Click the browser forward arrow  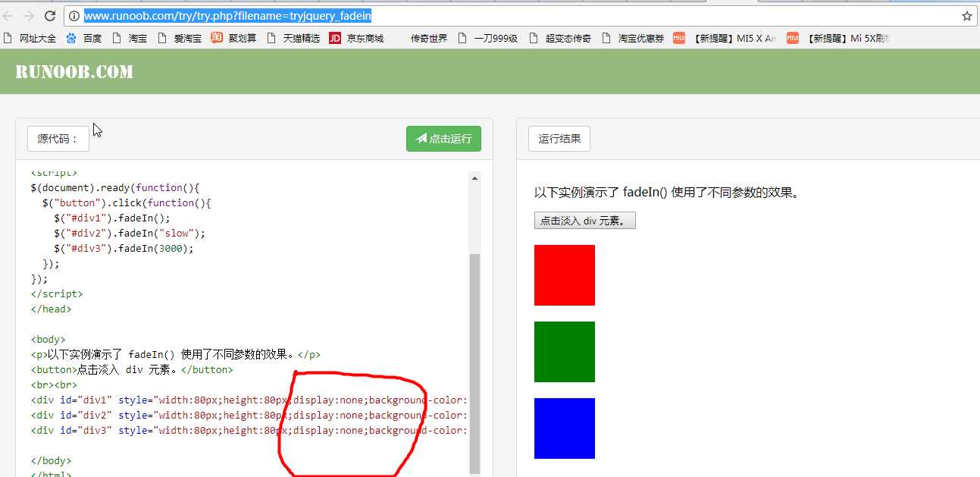pyautogui.click(x=29, y=16)
